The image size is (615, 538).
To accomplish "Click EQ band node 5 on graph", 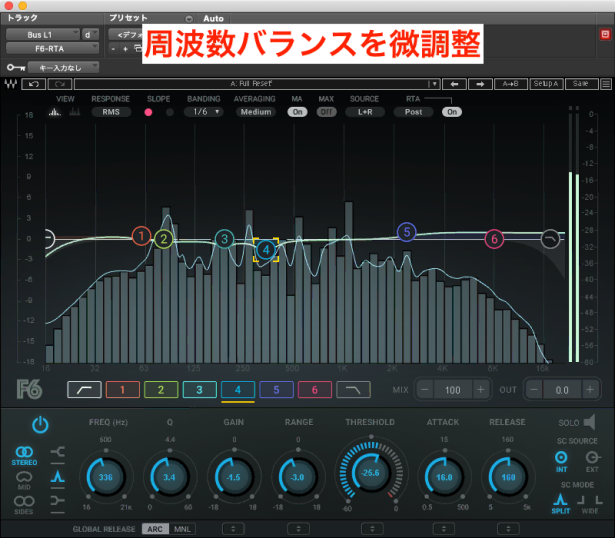I will click(x=407, y=232).
